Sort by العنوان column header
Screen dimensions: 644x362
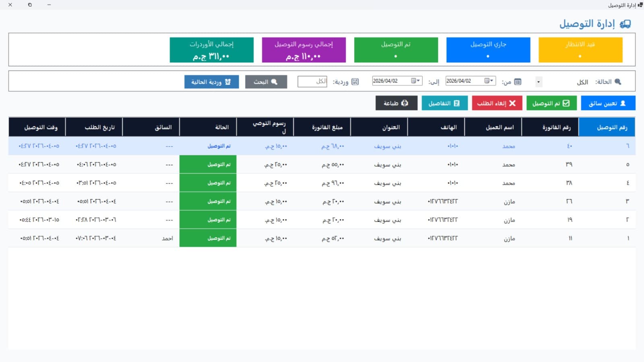pyautogui.click(x=379, y=127)
